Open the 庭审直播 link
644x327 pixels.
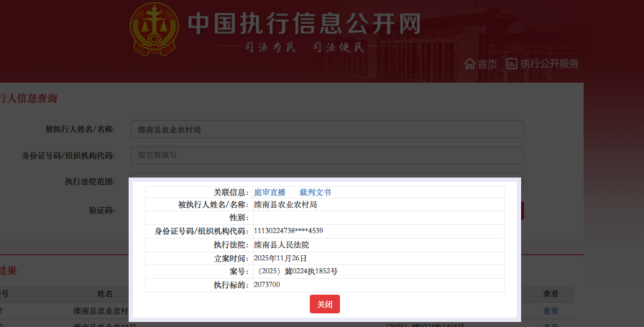(x=270, y=193)
